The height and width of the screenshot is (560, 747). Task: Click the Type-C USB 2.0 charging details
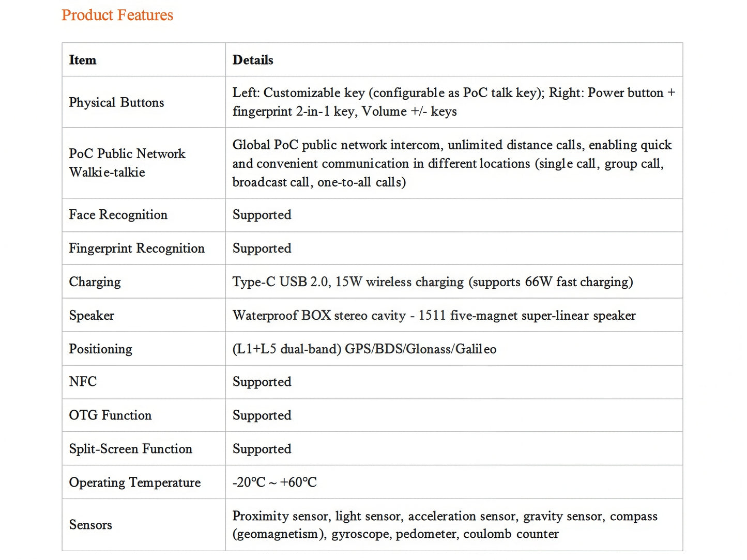click(x=433, y=282)
